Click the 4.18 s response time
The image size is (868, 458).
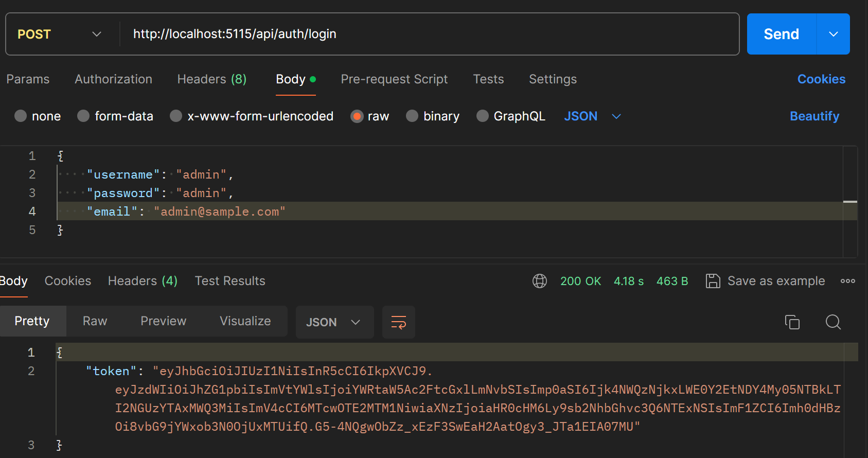(629, 281)
